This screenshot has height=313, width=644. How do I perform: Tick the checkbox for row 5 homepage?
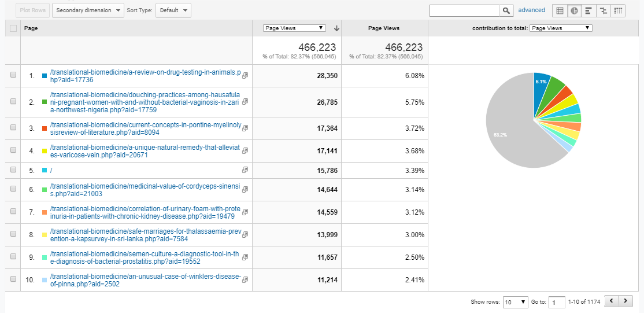[13, 170]
